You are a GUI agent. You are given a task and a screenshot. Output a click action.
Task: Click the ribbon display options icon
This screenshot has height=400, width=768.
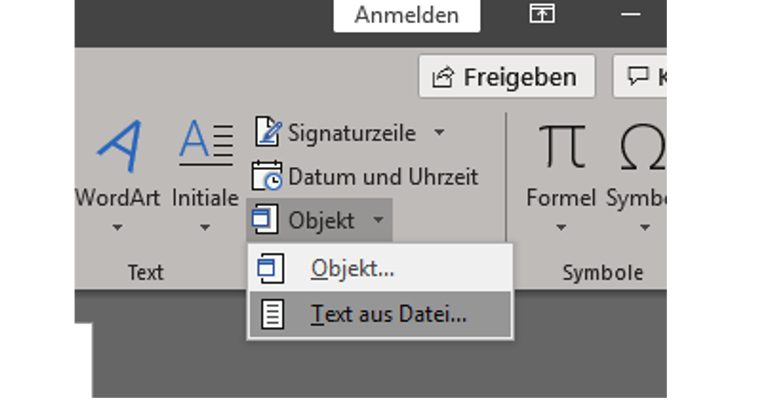coord(541,15)
